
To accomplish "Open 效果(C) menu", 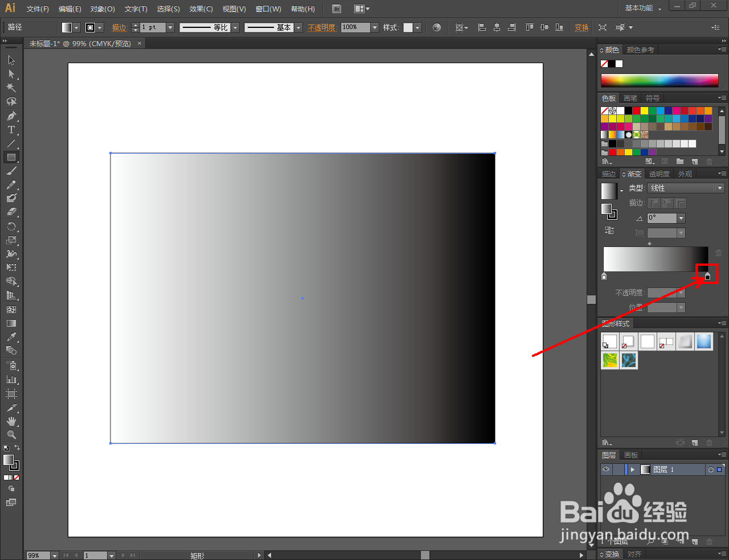I will tap(201, 9).
